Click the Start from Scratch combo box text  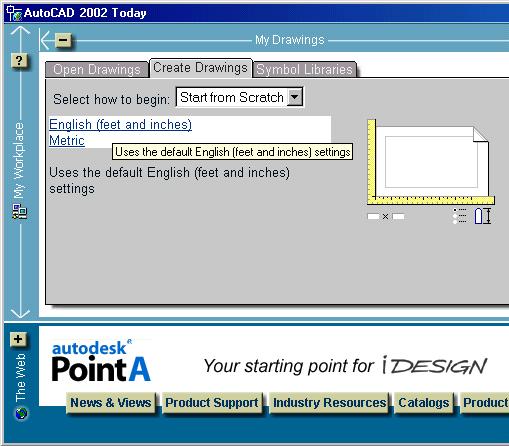pyautogui.click(x=232, y=97)
